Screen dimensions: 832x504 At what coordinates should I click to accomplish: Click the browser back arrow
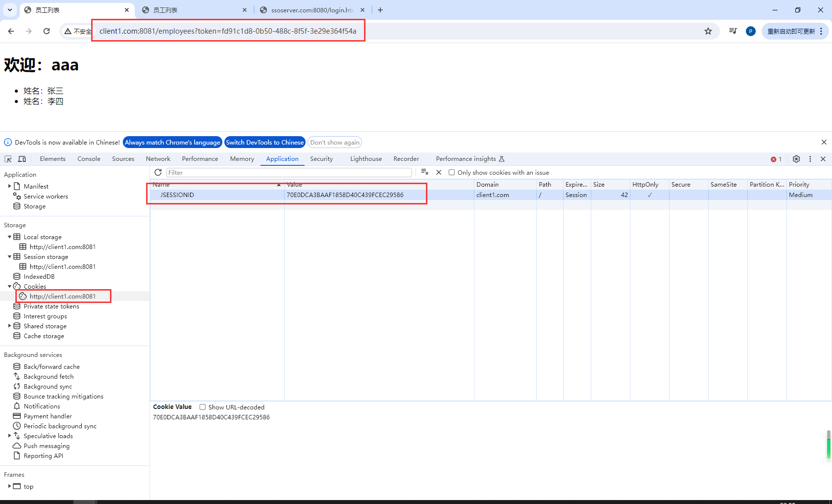pos(11,31)
